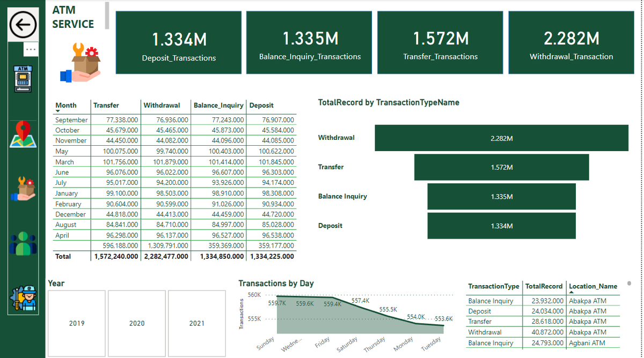Click the 553.6K Tuesday data label

pos(444,318)
